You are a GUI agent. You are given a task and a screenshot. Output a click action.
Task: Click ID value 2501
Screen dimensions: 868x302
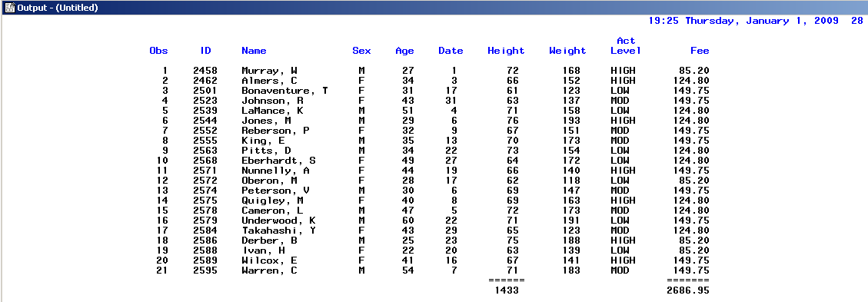205,91
